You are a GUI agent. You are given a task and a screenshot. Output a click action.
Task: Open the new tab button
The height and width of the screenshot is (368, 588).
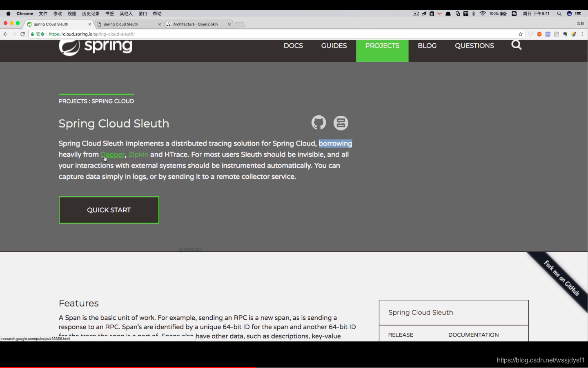click(x=240, y=25)
